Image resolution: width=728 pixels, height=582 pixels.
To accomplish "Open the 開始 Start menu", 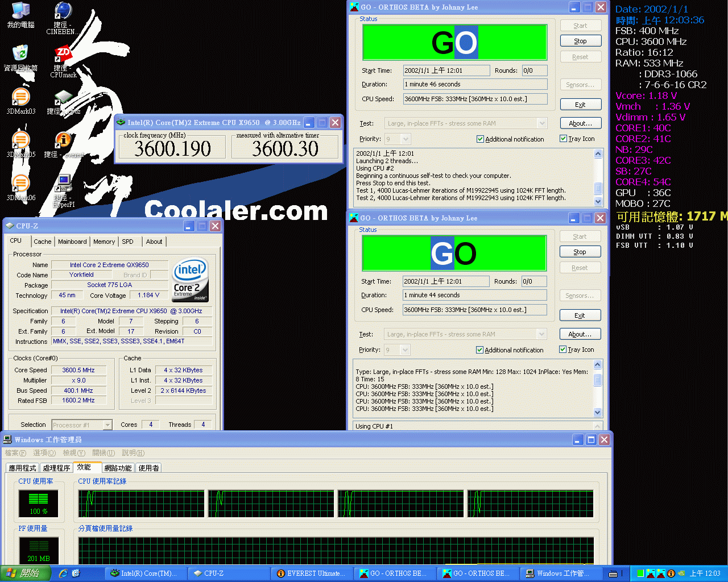I will click(x=25, y=573).
